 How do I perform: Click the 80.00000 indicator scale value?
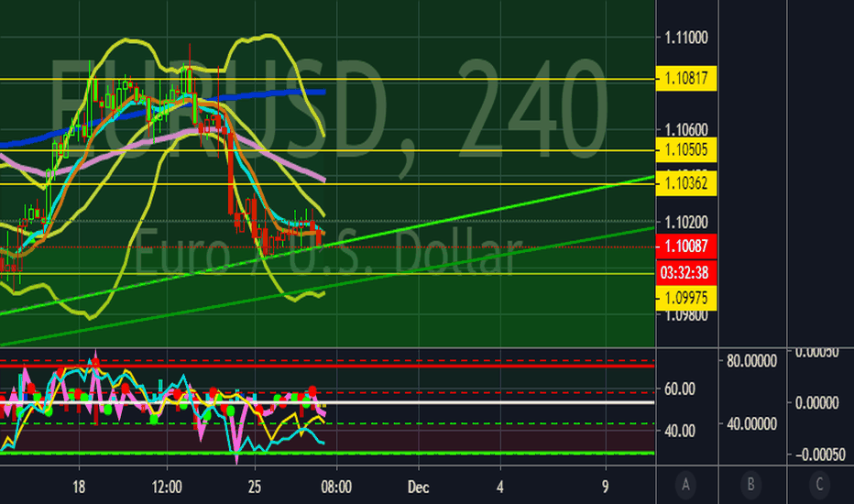[751, 360]
